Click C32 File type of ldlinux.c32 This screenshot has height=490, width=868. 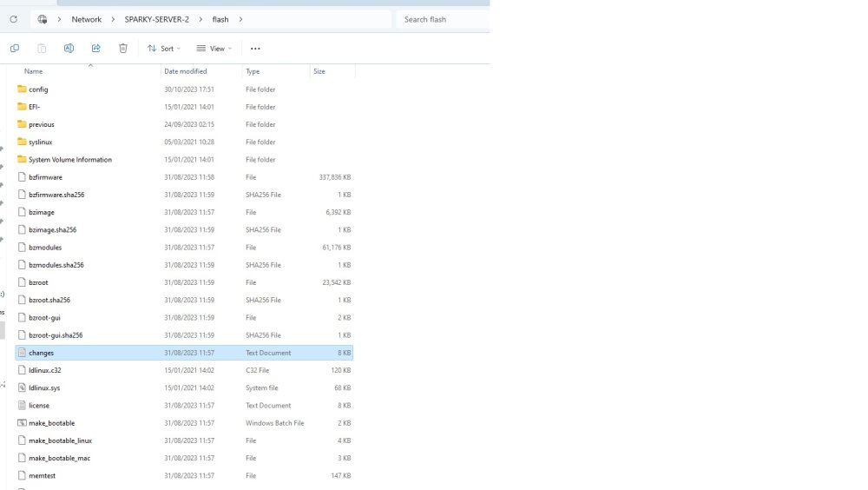tap(258, 370)
